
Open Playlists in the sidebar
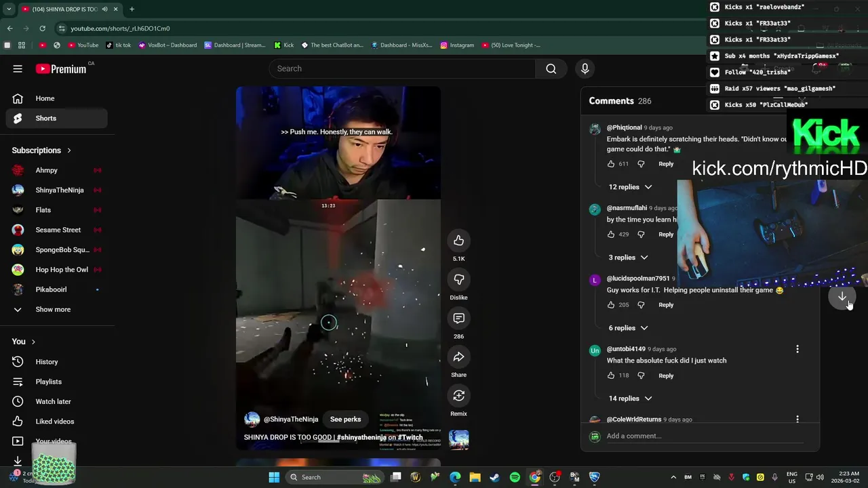[x=57, y=382]
